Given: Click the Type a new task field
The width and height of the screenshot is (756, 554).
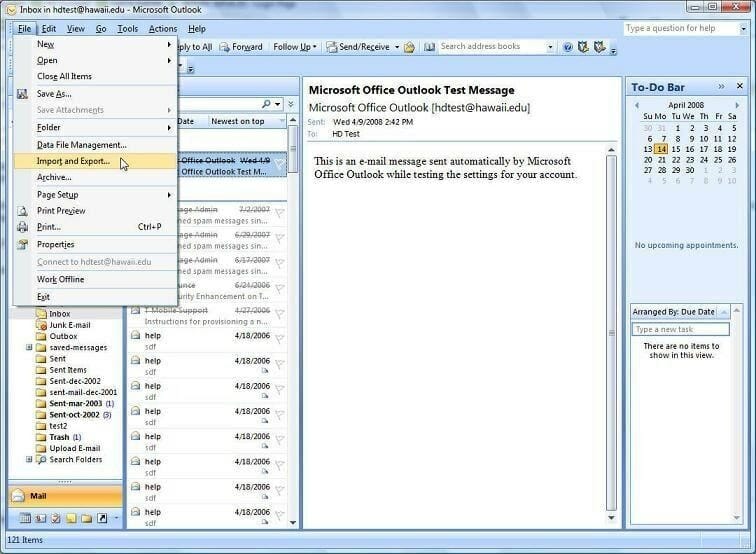Looking at the screenshot, I should [680, 329].
